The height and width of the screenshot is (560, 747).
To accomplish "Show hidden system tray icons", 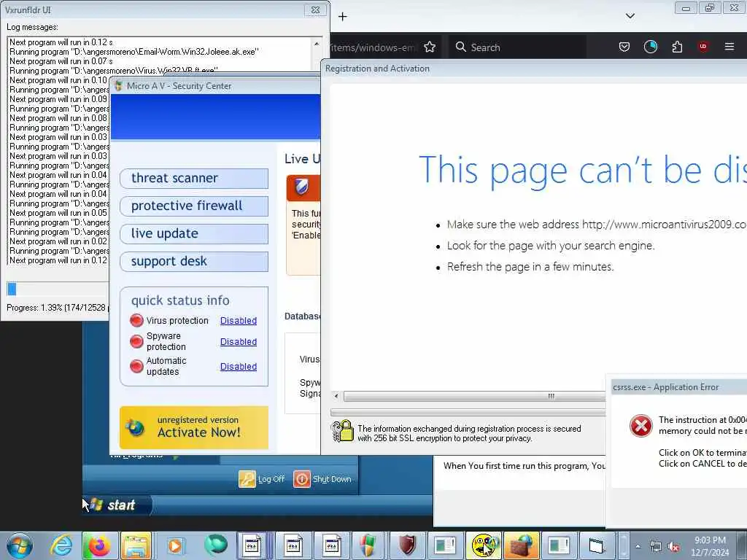I will click(638, 547).
